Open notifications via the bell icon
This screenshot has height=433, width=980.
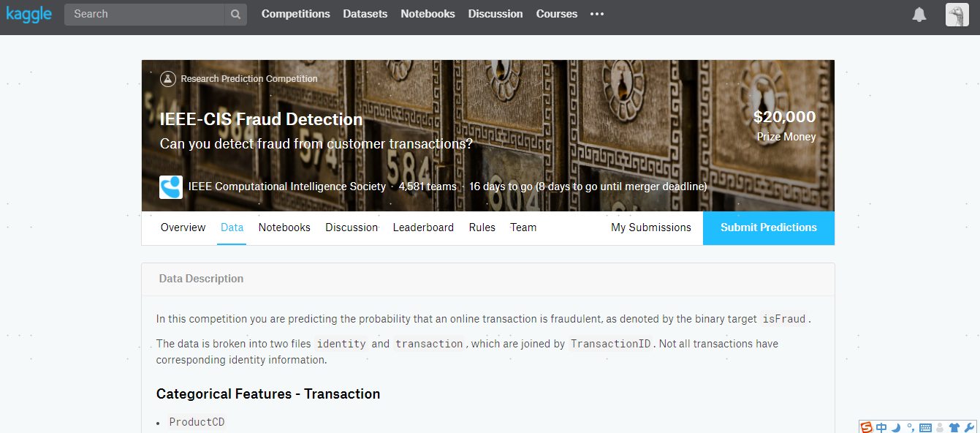(x=919, y=14)
